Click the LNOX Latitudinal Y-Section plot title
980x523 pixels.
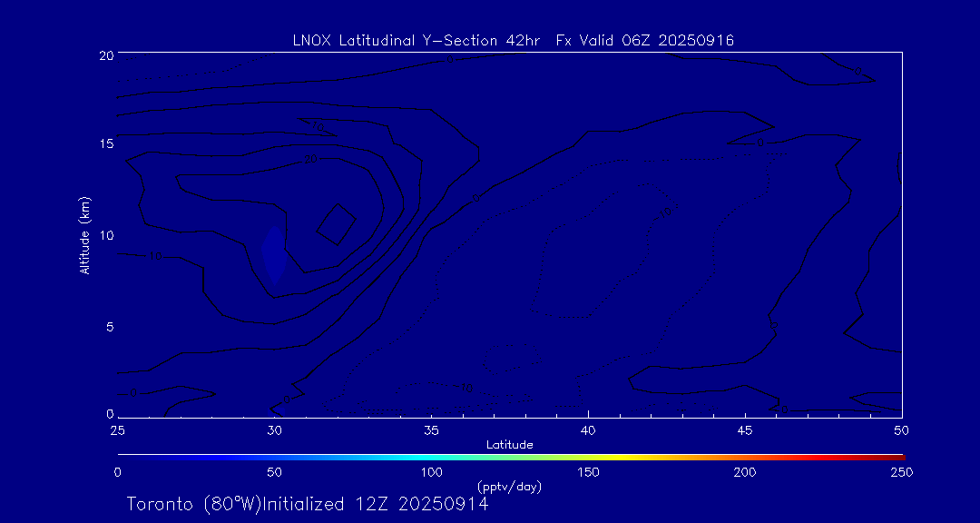pos(513,40)
